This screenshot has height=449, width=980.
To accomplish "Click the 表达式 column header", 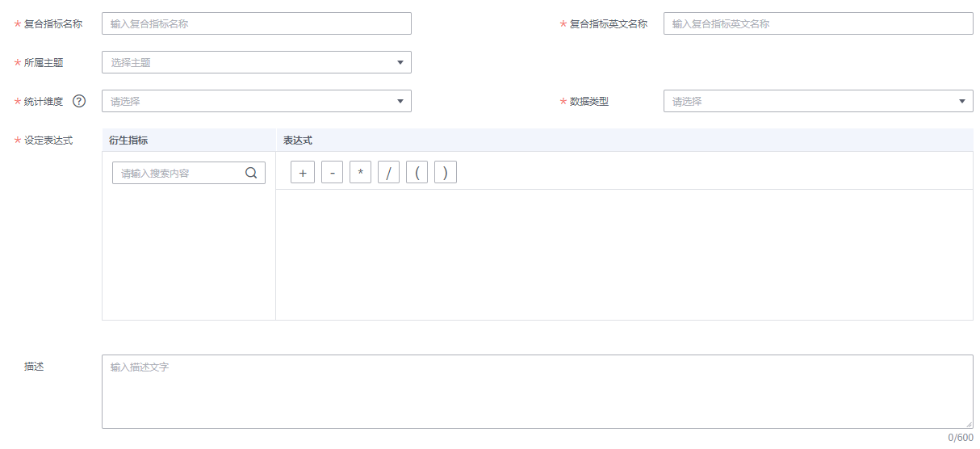I will (624, 141).
